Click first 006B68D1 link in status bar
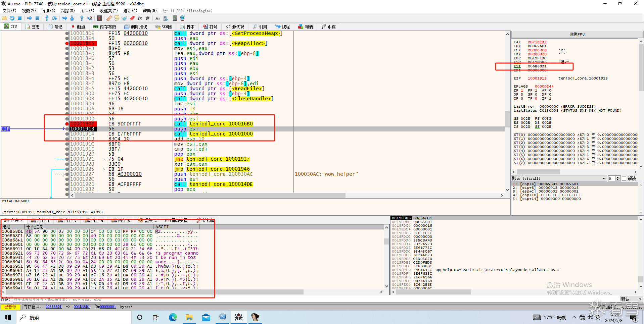The height and width of the screenshot is (324, 644). pyautogui.click(x=53, y=307)
